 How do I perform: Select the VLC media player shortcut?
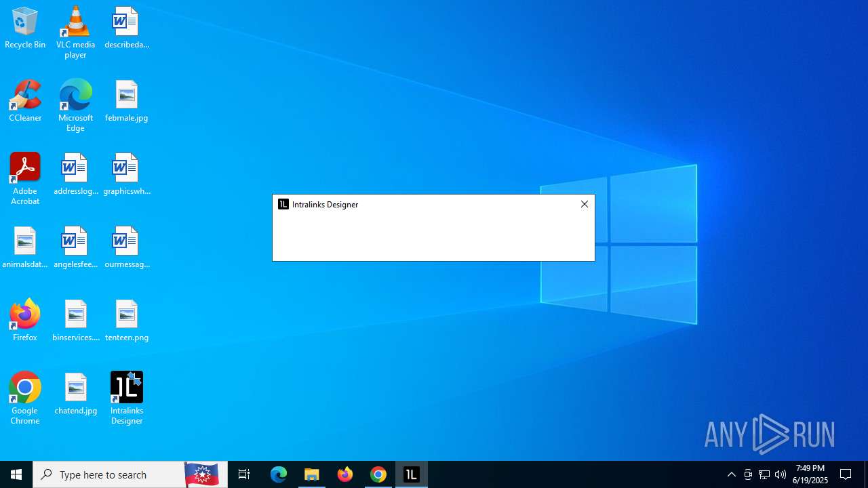75,33
